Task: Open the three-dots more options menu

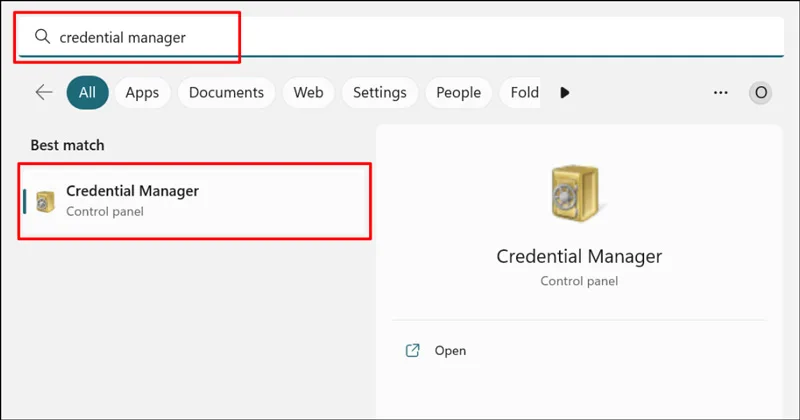Action: (x=720, y=92)
